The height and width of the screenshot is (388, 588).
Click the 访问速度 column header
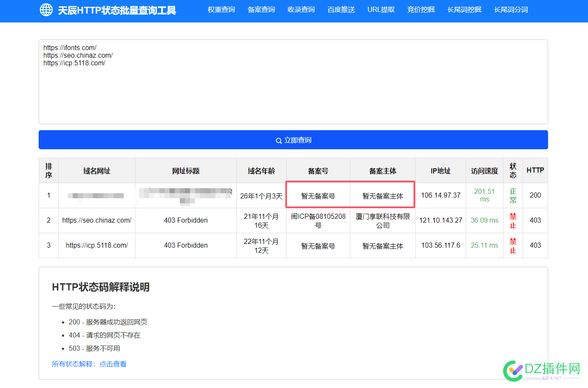pos(484,171)
